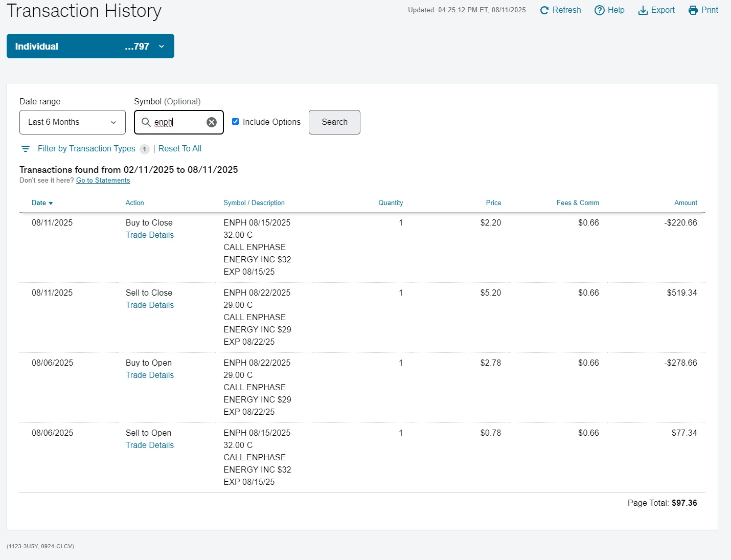Click the Export download icon
The width and height of the screenshot is (731, 560).
pyautogui.click(x=643, y=10)
